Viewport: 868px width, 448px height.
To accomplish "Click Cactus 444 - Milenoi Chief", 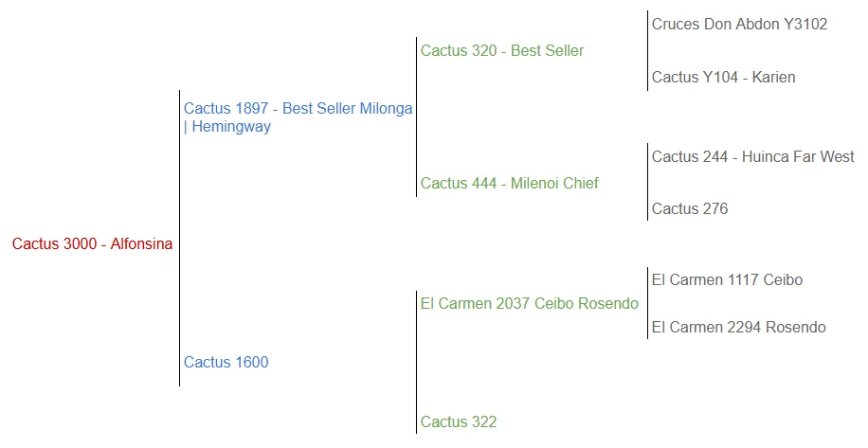I will (509, 184).
